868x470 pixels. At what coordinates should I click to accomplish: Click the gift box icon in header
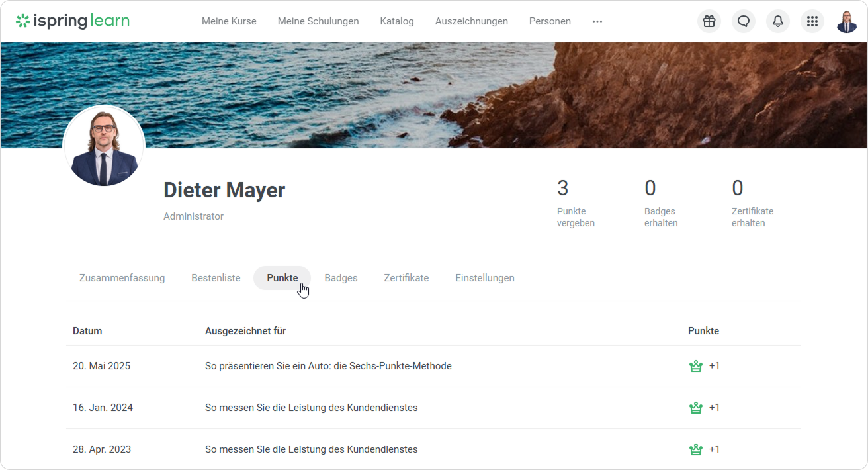(709, 21)
